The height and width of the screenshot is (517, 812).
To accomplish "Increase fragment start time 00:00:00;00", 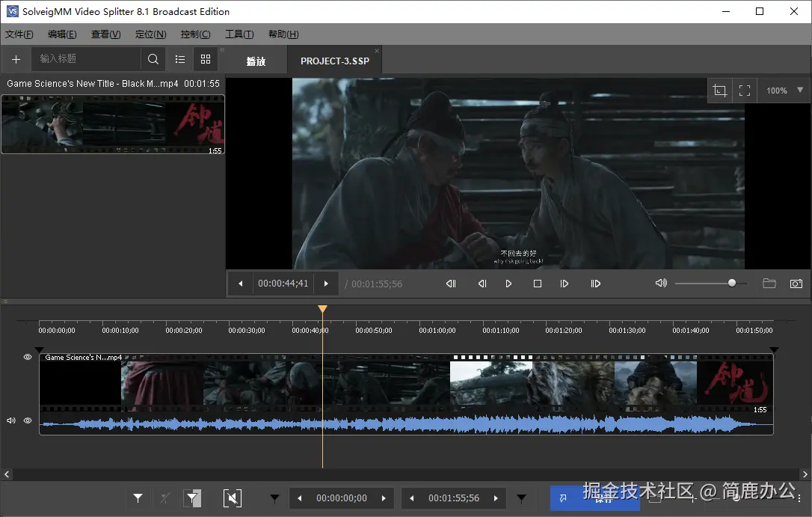I will click(x=384, y=498).
